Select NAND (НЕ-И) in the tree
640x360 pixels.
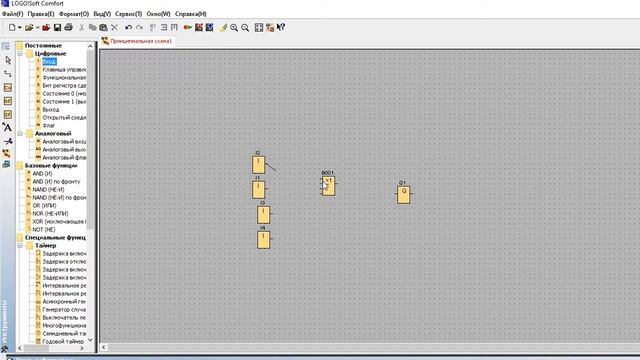coord(48,190)
